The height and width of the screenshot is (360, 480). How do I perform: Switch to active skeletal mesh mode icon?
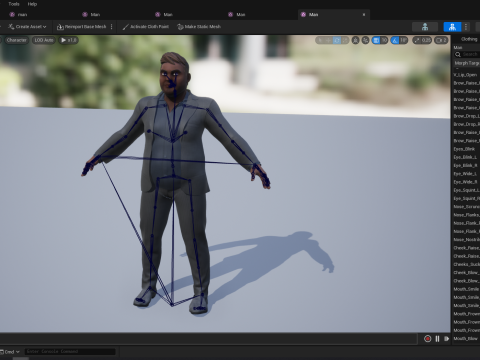452,27
